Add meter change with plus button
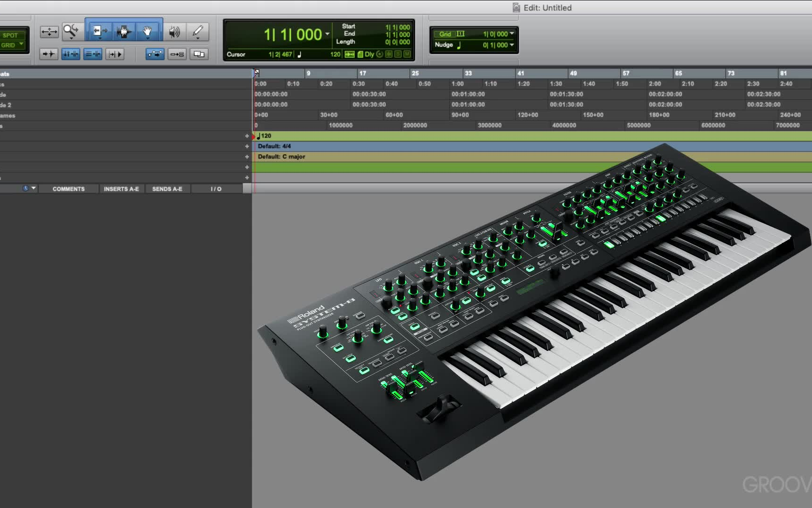Image resolution: width=812 pixels, height=508 pixels. click(247, 146)
